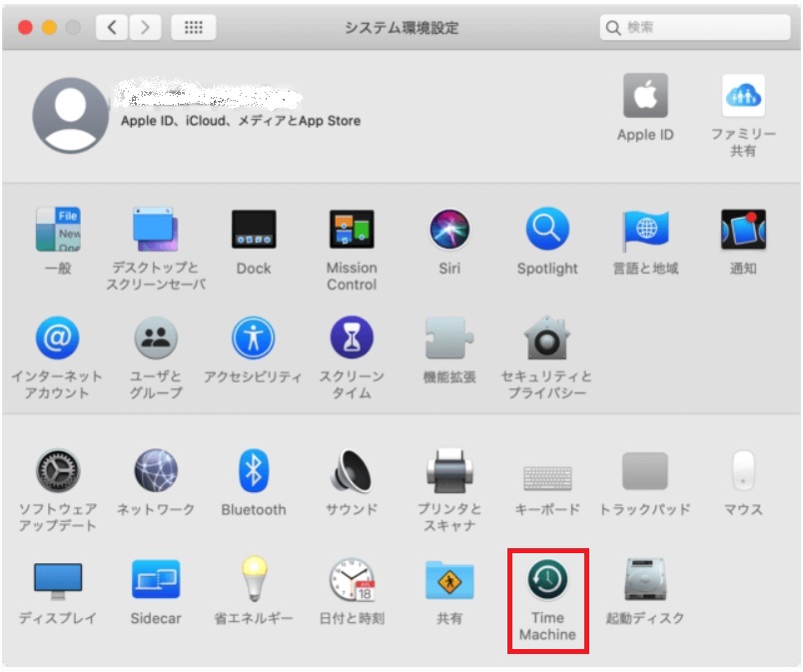
Task: Click the user account avatar
Action: click(x=70, y=116)
